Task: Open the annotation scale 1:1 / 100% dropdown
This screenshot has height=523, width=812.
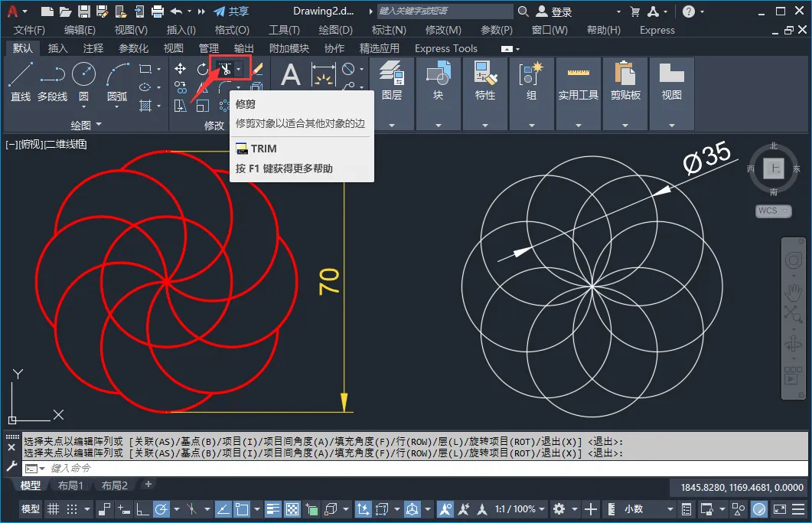Action: tap(515, 509)
